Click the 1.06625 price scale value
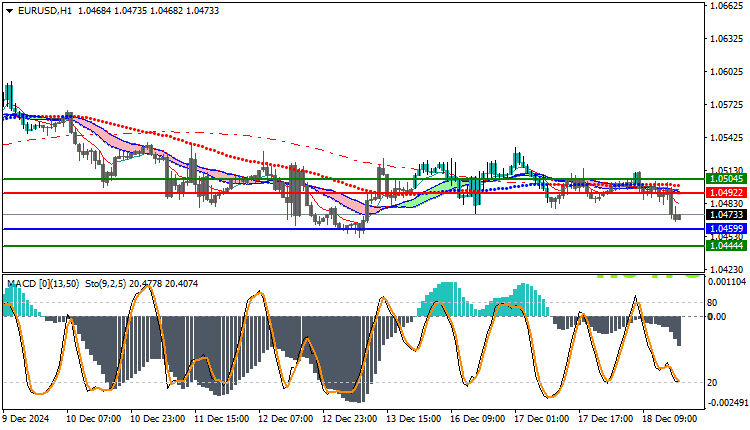The height and width of the screenshot is (430, 750). [727, 6]
